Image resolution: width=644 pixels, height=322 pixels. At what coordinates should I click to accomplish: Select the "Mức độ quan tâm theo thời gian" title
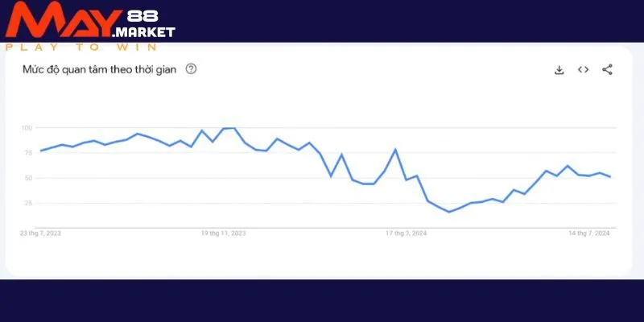click(101, 69)
